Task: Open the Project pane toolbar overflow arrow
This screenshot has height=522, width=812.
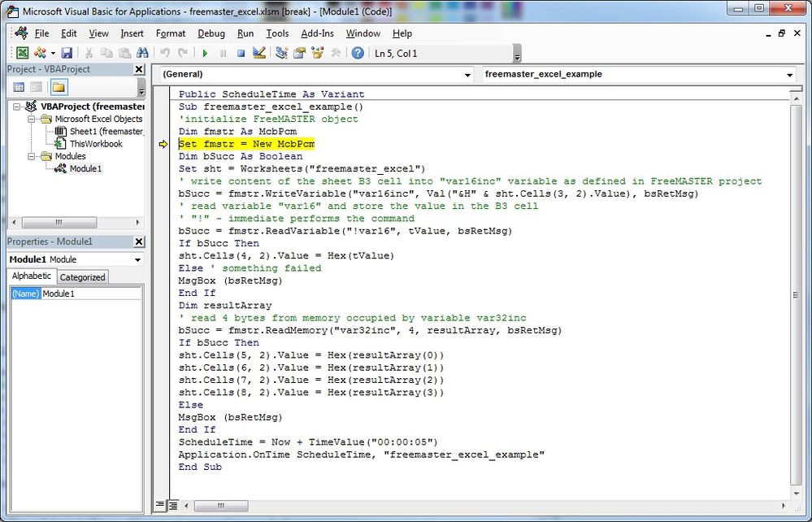Action: (141, 88)
